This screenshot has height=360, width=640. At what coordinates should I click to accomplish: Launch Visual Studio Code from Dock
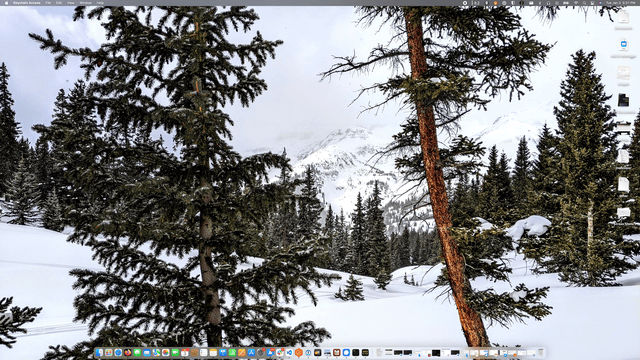(289, 352)
